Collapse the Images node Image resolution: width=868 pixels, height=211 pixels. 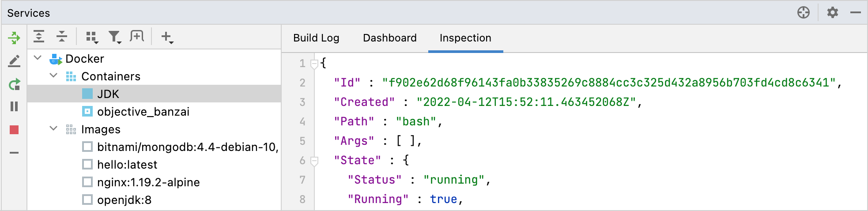tap(54, 129)
